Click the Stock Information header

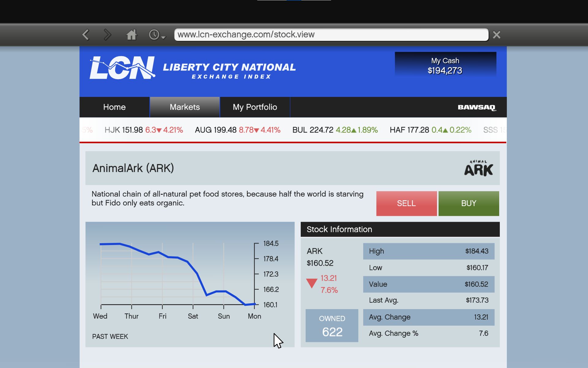click(400, 229)
